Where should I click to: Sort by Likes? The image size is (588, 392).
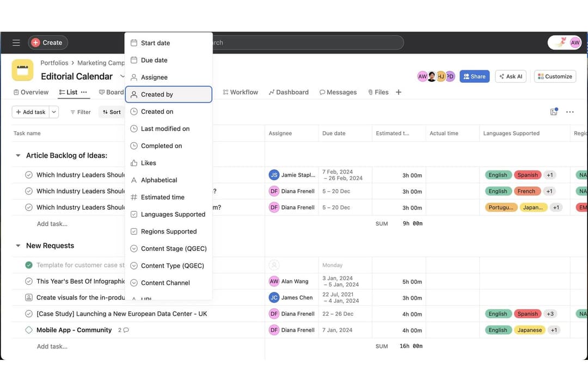click(x=169, y=163)
